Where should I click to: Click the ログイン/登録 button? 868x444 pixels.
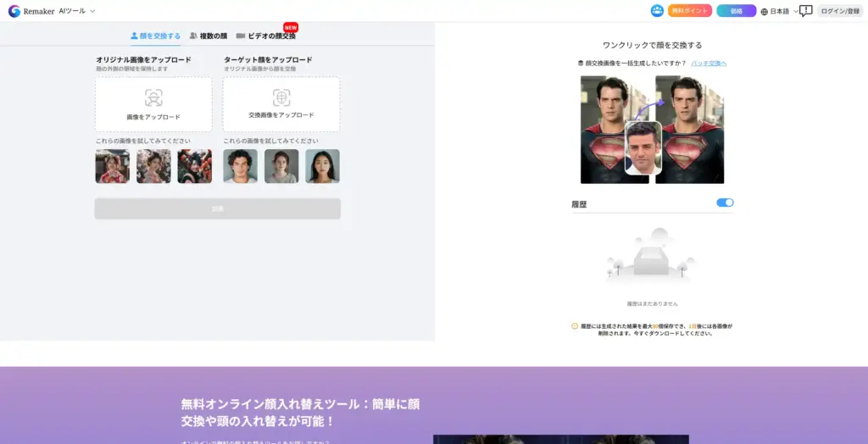pyautogui.click(x=840, y=11)
